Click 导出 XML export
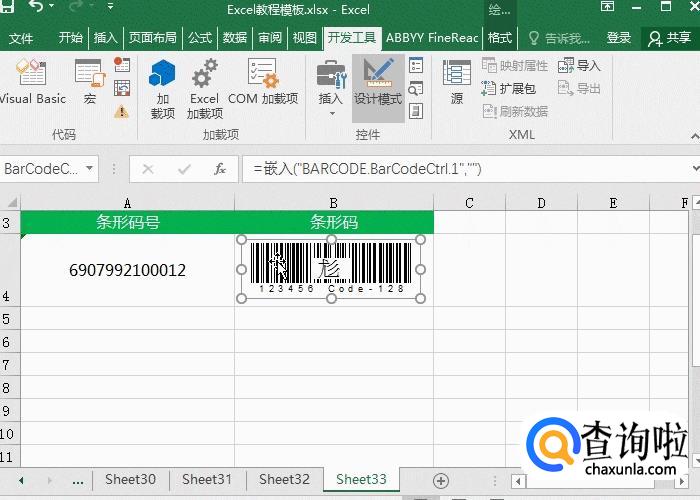 pos(579,88)
